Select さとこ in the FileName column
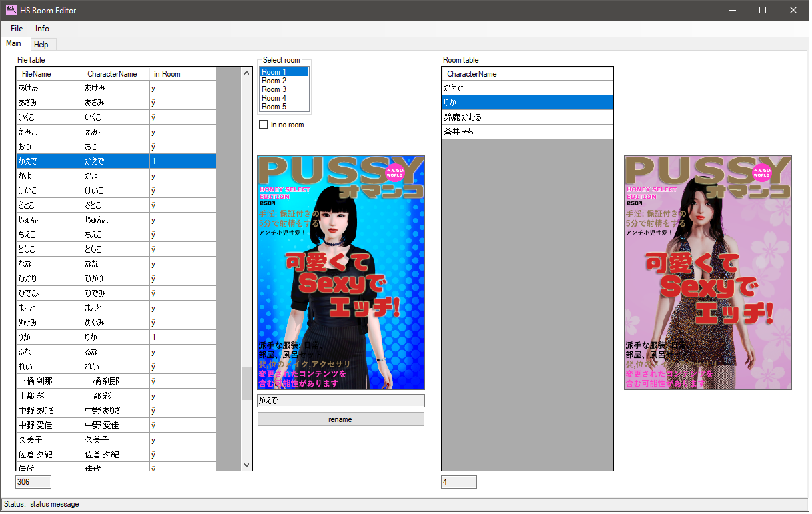 (50, 205)
